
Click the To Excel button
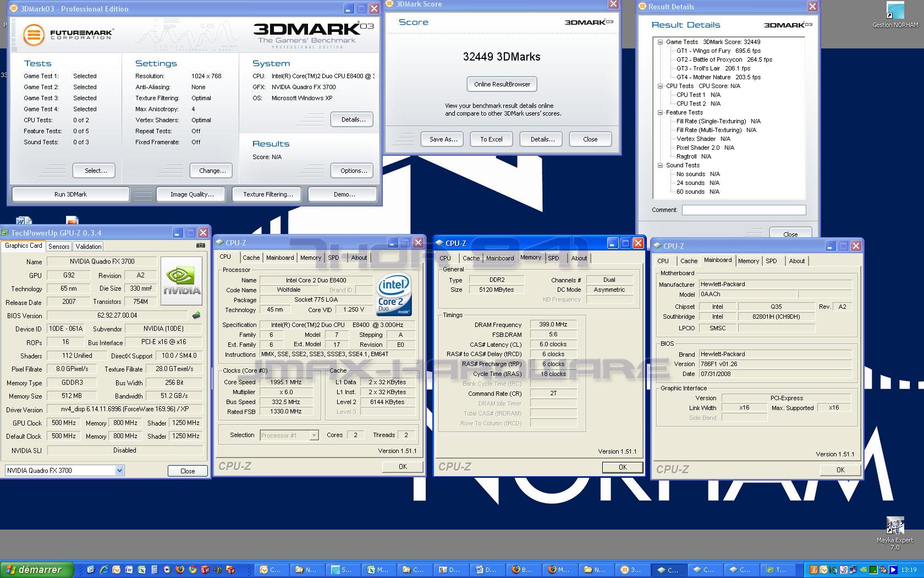point(491,139)
